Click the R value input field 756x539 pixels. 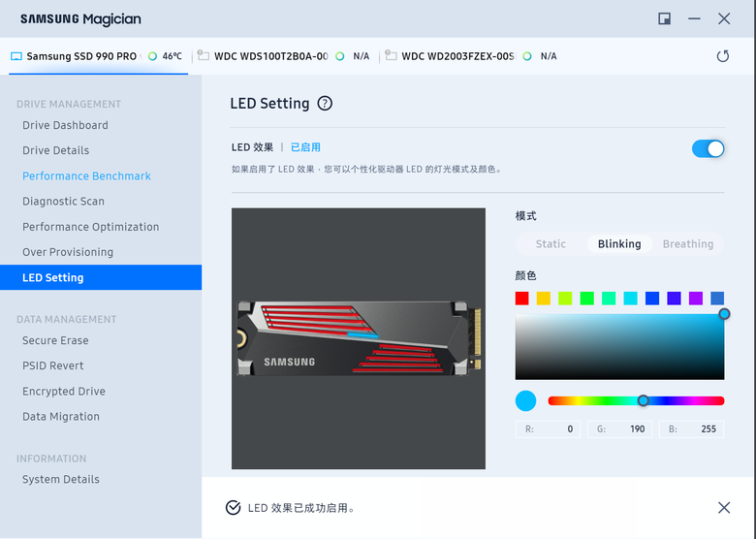point(548,429)
